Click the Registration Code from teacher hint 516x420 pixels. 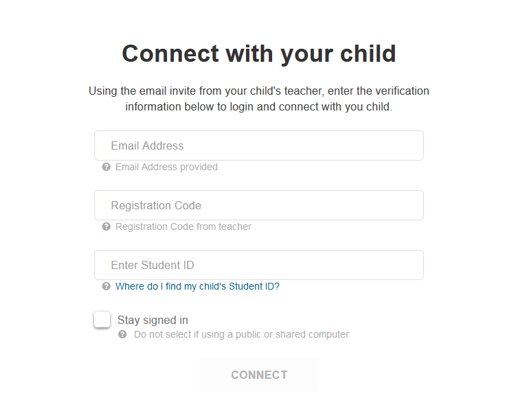pos(183,226)
